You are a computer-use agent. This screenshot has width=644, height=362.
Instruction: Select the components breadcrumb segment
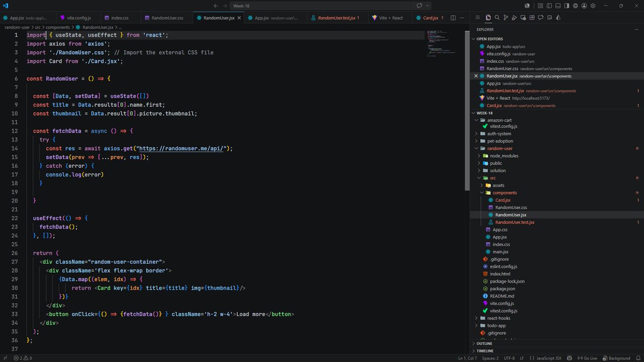58,27
